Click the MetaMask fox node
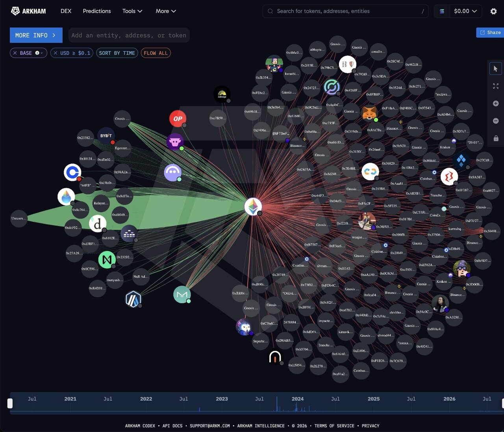 click(370, 113)
